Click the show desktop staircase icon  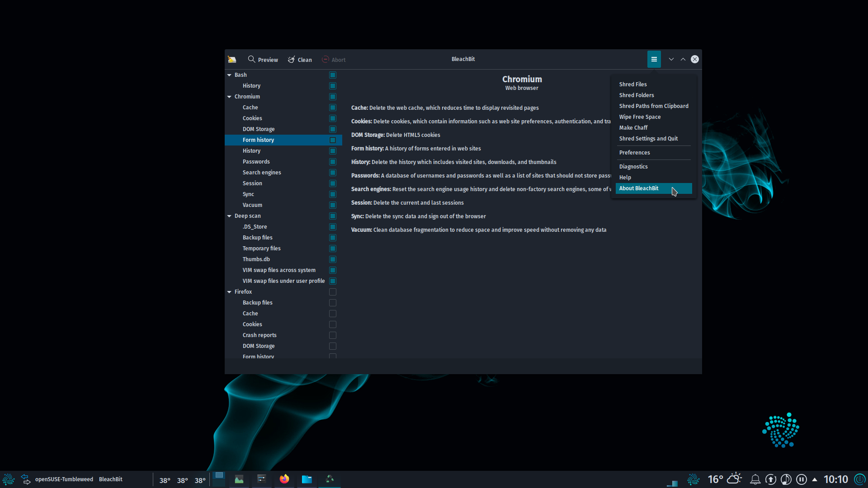pos(672,483)
